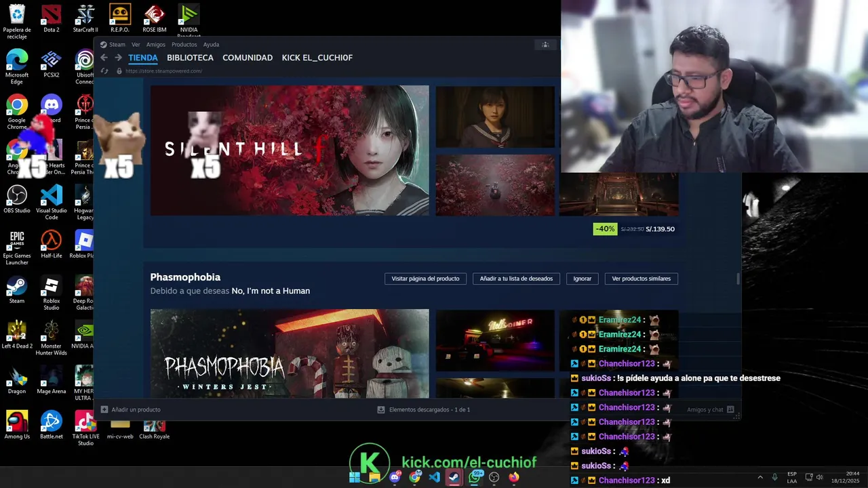Image resolution: width=868 pixels, height=488 pixels.
Task: Switch to the COMUNIDAD tab
Action: 248,58
